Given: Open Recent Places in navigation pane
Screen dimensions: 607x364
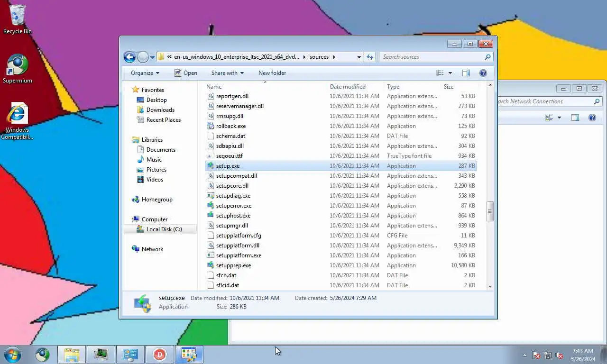Looking at the screenshot, I should tap(163, 120).
